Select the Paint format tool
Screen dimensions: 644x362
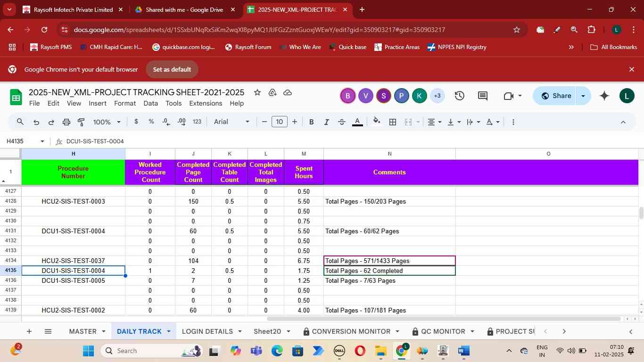coord(81,122)
